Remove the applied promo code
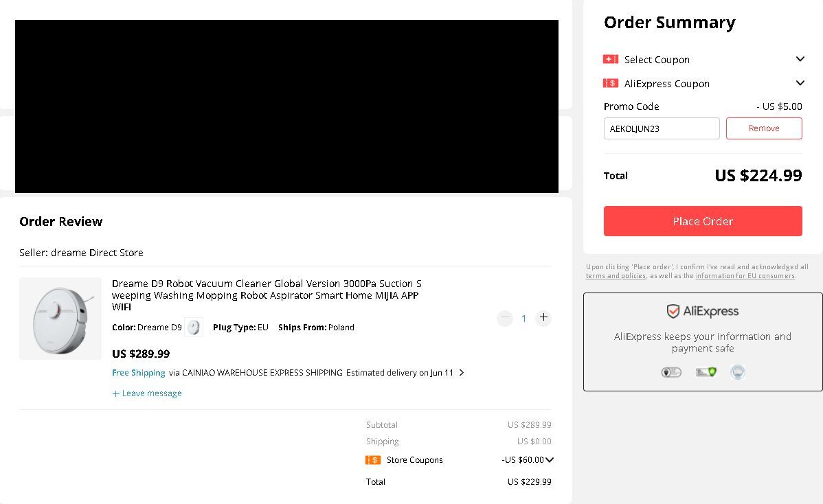This screenshot has width=823, height=504. (x=764, y=128)
